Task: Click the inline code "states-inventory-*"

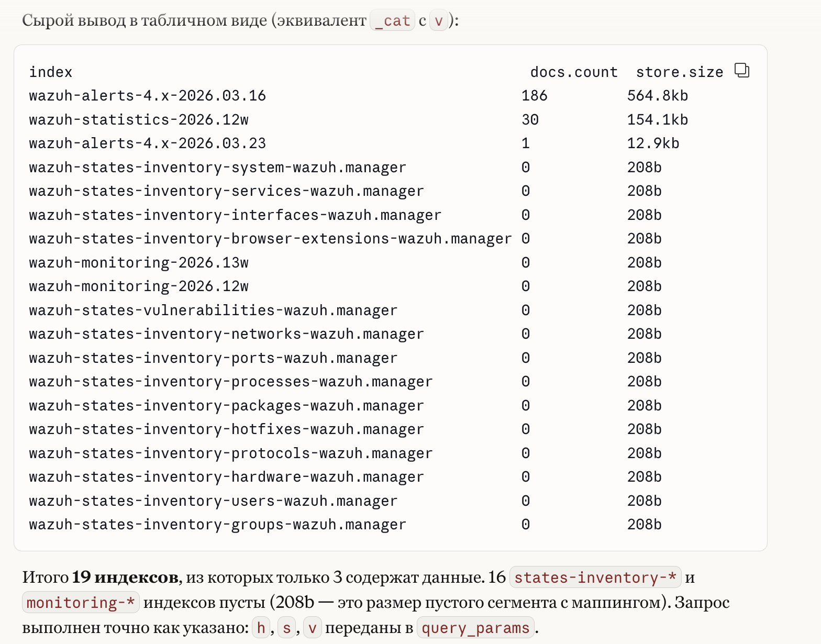Action: (595, 578)
